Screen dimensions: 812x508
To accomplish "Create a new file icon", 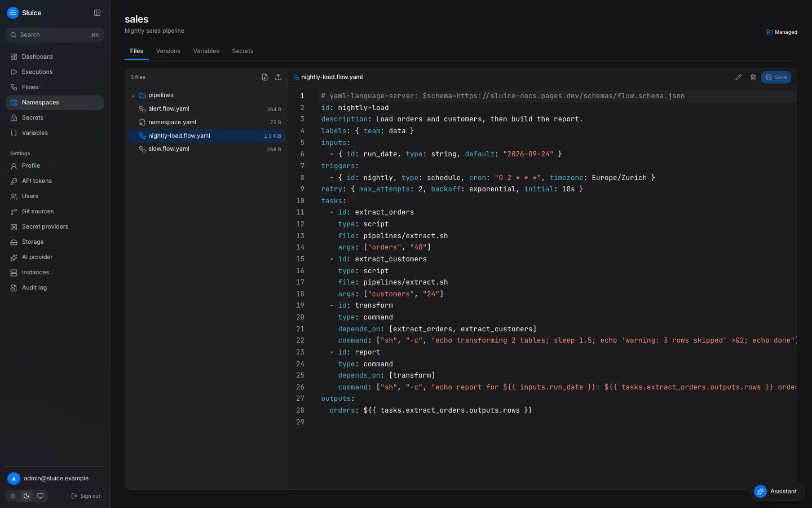I will tap(264, 77).
